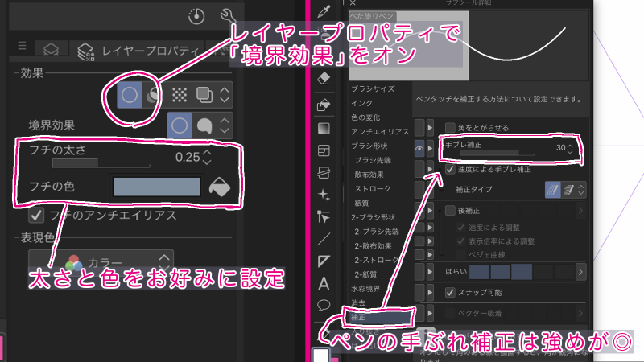
Task: Toggle eye icon beside 手ブレ補正
Action: pyautogui.click(x=419, y=148)
